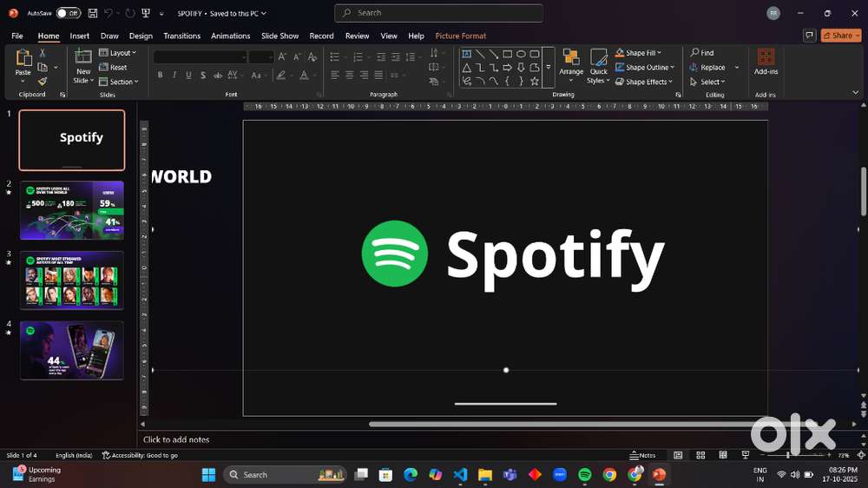Click the New Slide icon
Viewport: 868px width, 488px height.
coord(83,57)
